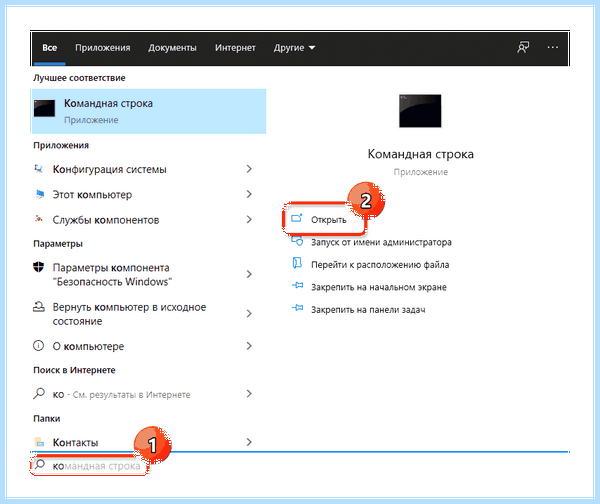This screenshot has width=600, height=504.
Task: Click the file location icon
Action: (x=297, y=263)
